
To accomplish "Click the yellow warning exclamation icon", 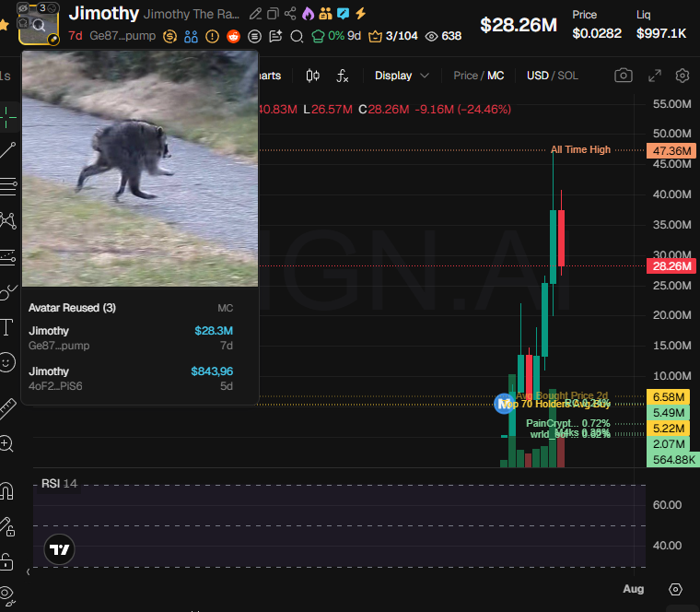I will [212, 36].
